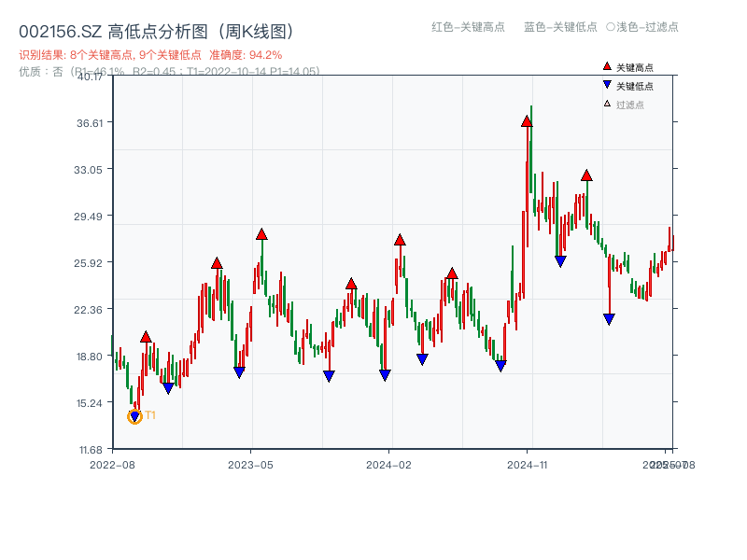Click the blue low marker just below 25.92
The width and height of the screenshot is (747, 560).
pyautogui.click(x=560, y=261)
